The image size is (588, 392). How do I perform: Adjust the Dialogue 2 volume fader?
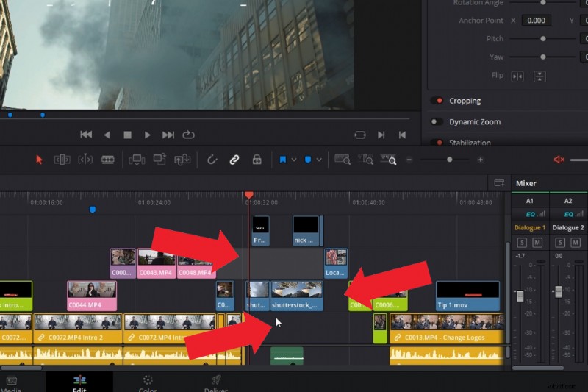[x=559, y=291]
